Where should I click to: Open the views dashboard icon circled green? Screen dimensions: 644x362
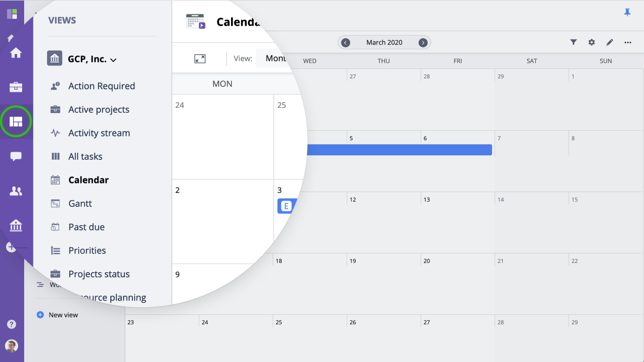[x=16, y=121]
